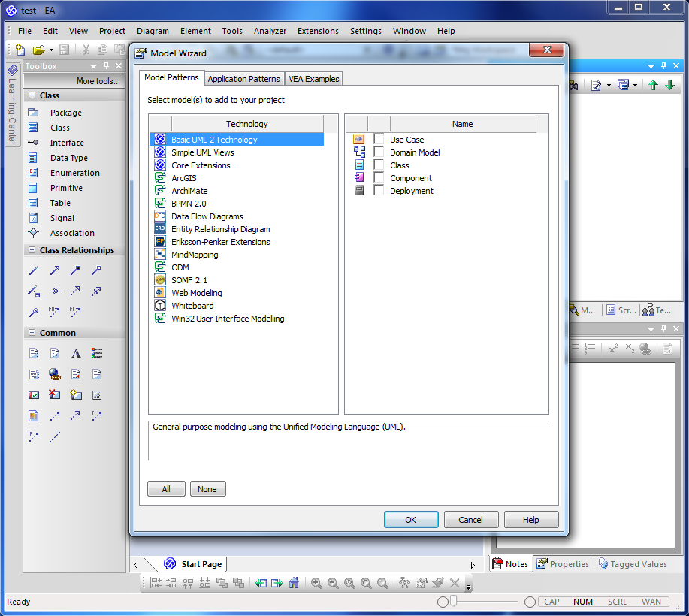Viewport: 689px width, 616px height.
Task: Open the Diagram menu
Action: coord(153,31)
